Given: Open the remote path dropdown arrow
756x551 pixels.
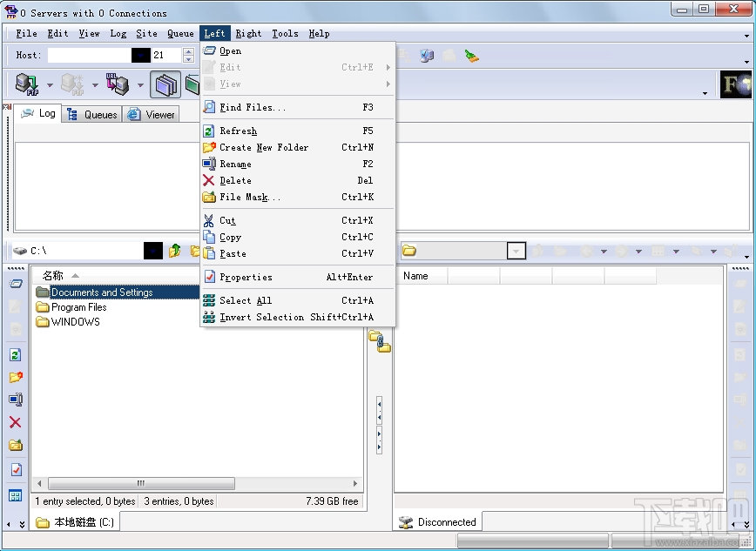Looking at the screenshot, I should pos(517,251).
